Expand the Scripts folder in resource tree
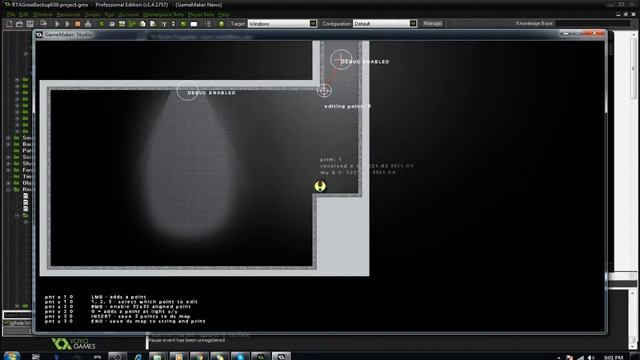640x360 pixels. click(8, 157)
